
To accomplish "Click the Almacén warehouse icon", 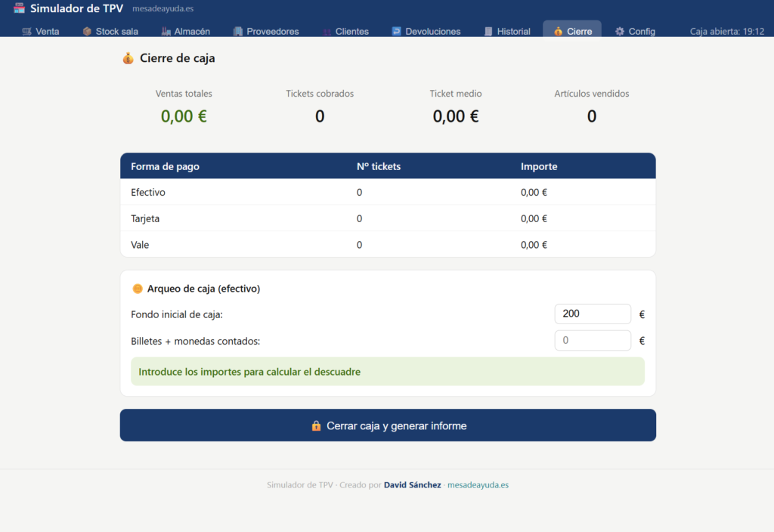I will [x=166, y=31].
